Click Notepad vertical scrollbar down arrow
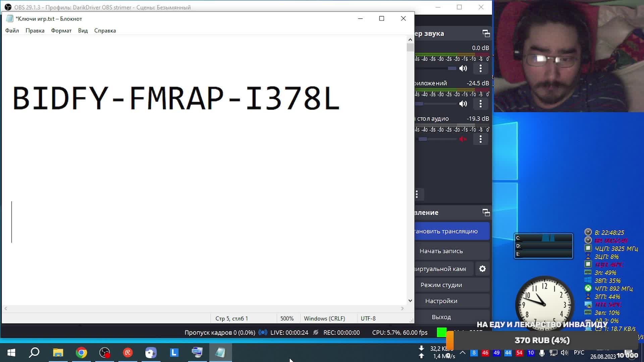 [410, 301]
